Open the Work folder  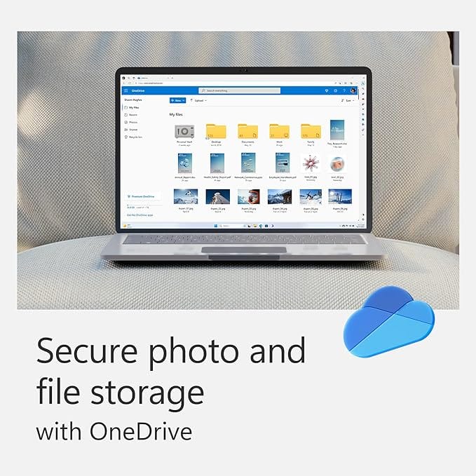(279, 132)
